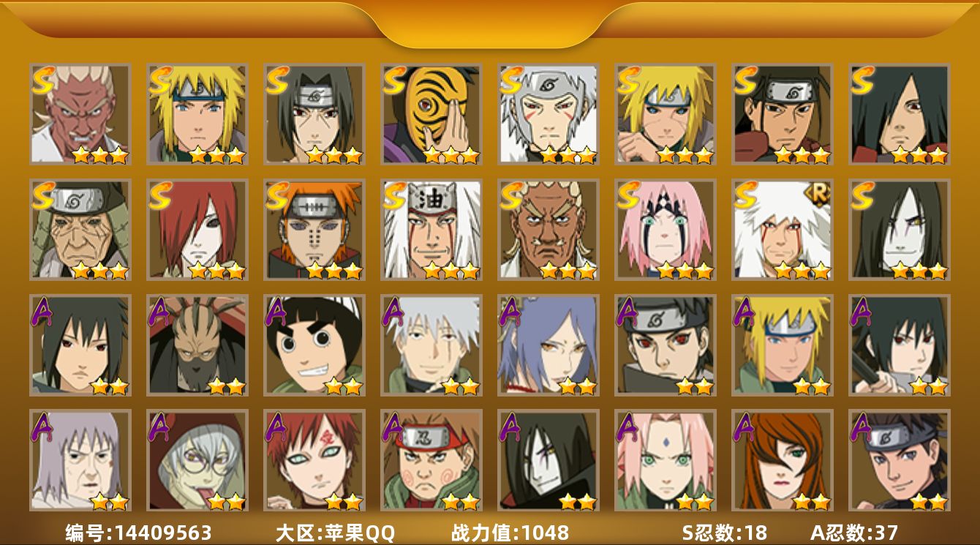Pick silver-haired Tobirama with red face marks
This screenshot has width=980, height=545.
549,114
